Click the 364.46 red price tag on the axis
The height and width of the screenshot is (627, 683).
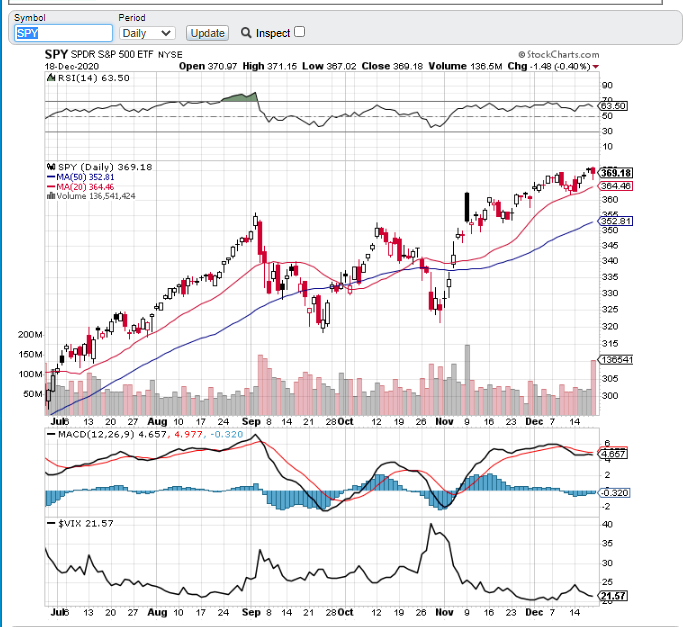click(x=616, y=186)
